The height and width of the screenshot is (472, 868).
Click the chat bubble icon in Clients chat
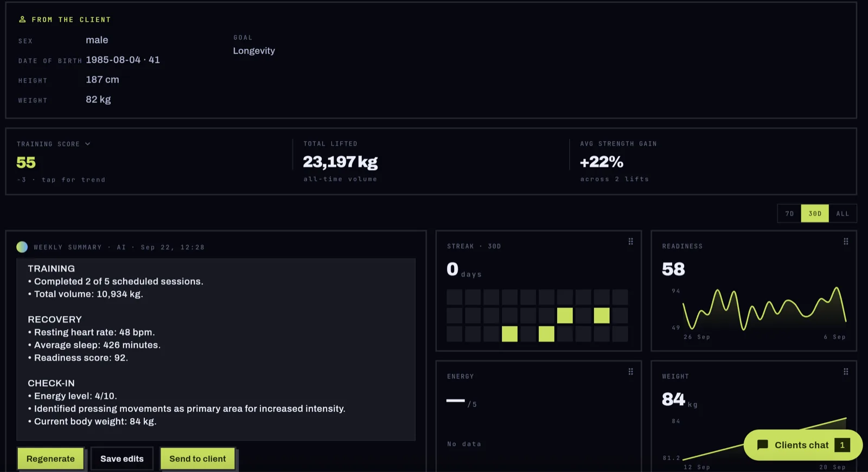coord(762,445)
